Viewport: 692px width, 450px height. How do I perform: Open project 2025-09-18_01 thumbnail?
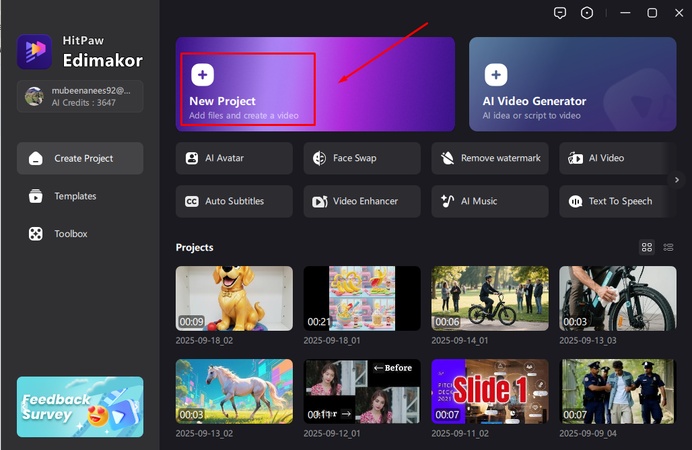pos(362,298)
